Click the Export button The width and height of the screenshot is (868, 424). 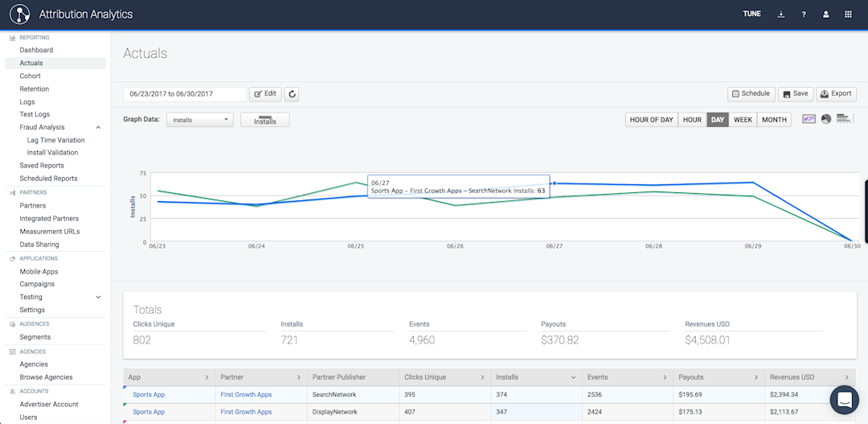pos(836,94)
